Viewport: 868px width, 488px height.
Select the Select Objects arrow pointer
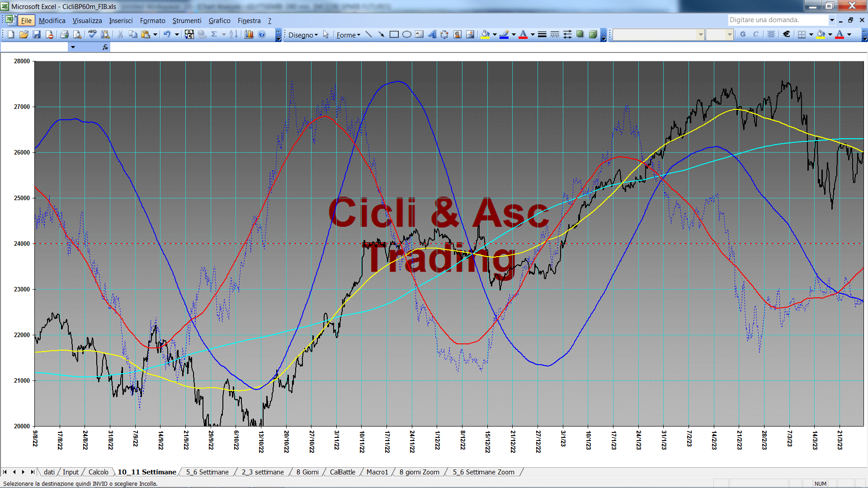tap(326, 34)
